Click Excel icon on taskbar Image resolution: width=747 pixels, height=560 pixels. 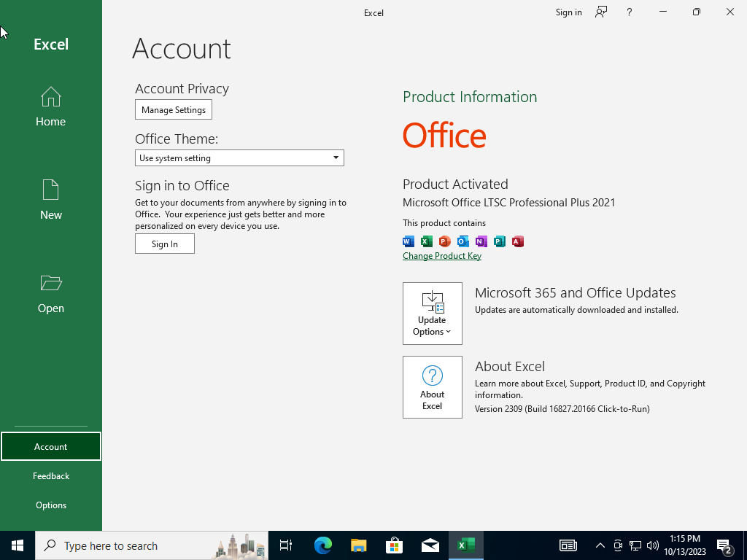click(466, 545)
